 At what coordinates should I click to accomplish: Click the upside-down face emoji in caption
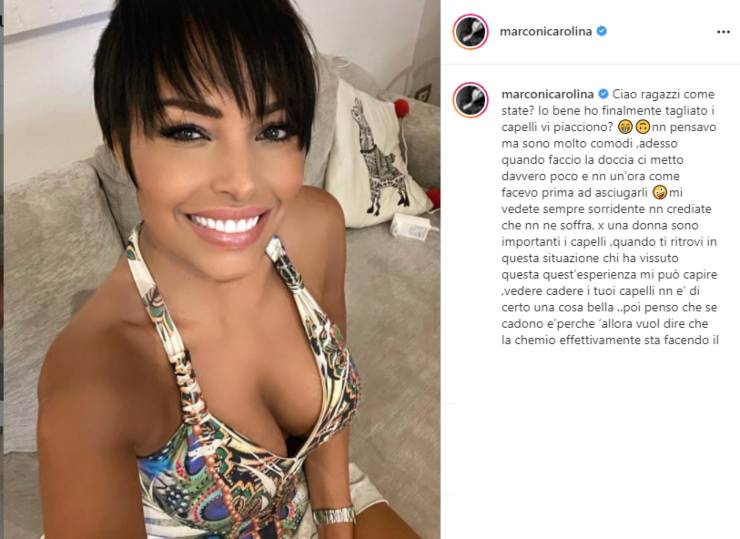643,127
